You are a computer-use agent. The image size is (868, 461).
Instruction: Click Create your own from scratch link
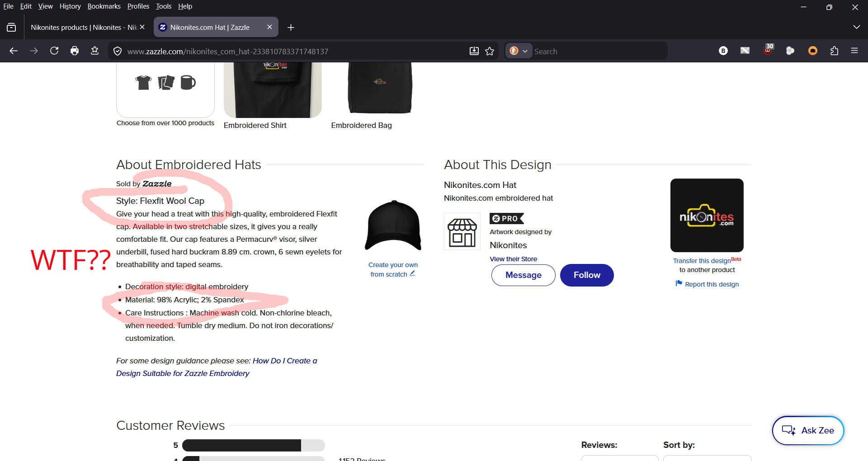(393, 269)
